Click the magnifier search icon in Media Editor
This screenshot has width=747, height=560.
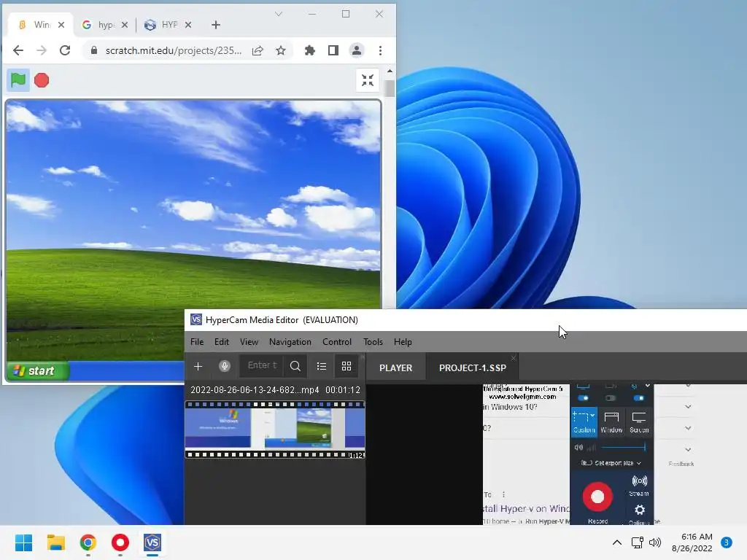pyautogui.click(x=295, y=366)
